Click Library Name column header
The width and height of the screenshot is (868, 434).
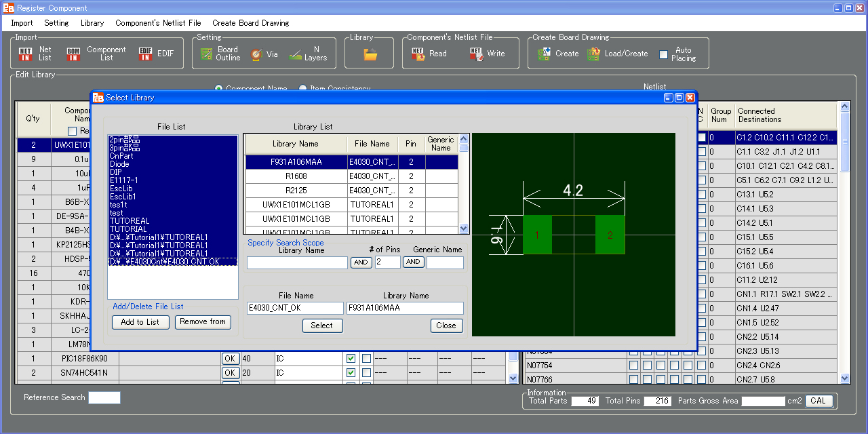[x=296, y=144]
